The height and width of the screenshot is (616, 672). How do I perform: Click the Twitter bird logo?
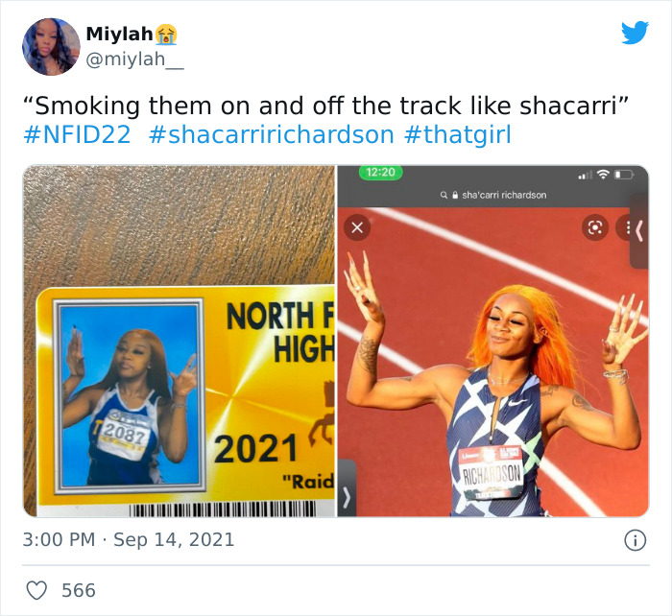pos(635,33)
